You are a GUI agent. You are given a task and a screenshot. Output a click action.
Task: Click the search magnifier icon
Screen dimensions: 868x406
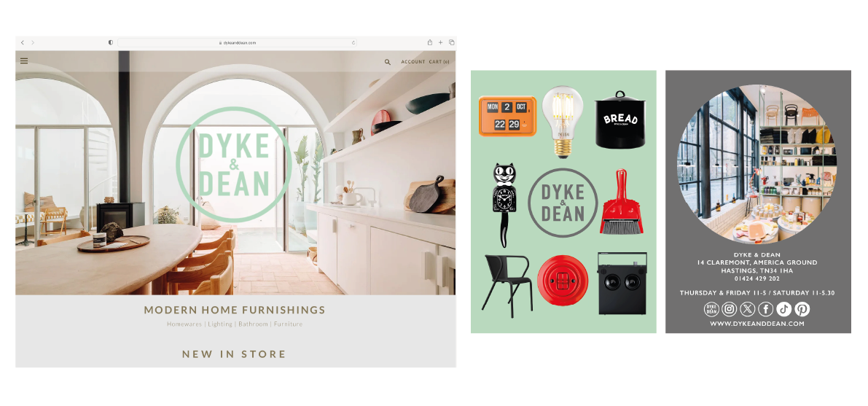(x=388, y=62)
